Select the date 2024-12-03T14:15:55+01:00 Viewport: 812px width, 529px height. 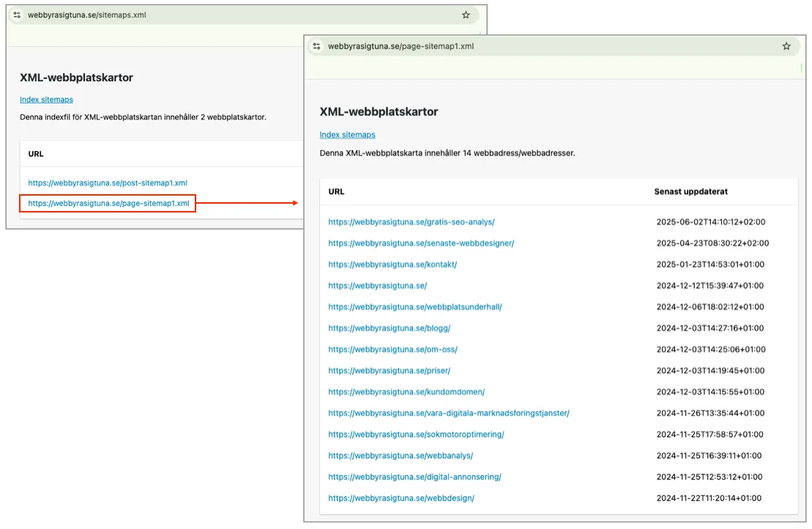(710, 392)
